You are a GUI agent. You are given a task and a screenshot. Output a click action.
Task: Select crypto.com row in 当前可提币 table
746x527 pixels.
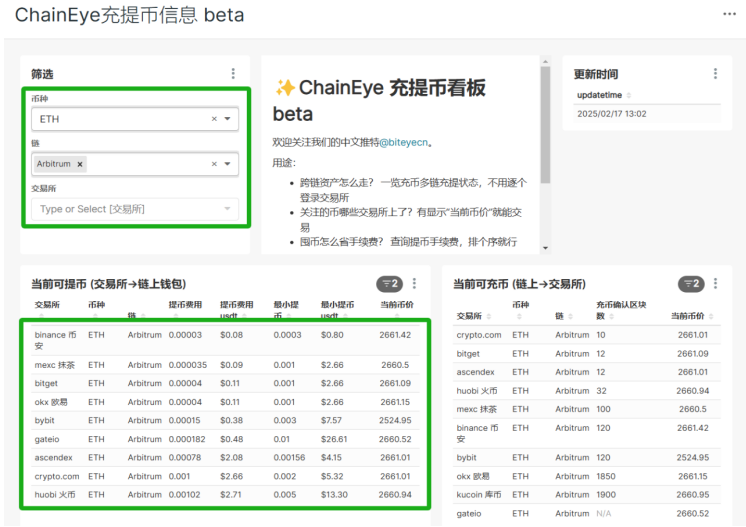(x=226, y=476)
